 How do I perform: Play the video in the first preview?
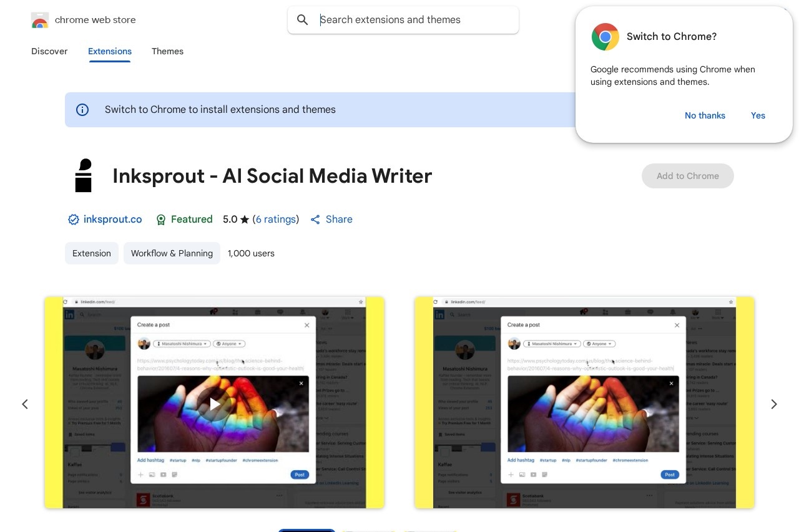point(214,404)
